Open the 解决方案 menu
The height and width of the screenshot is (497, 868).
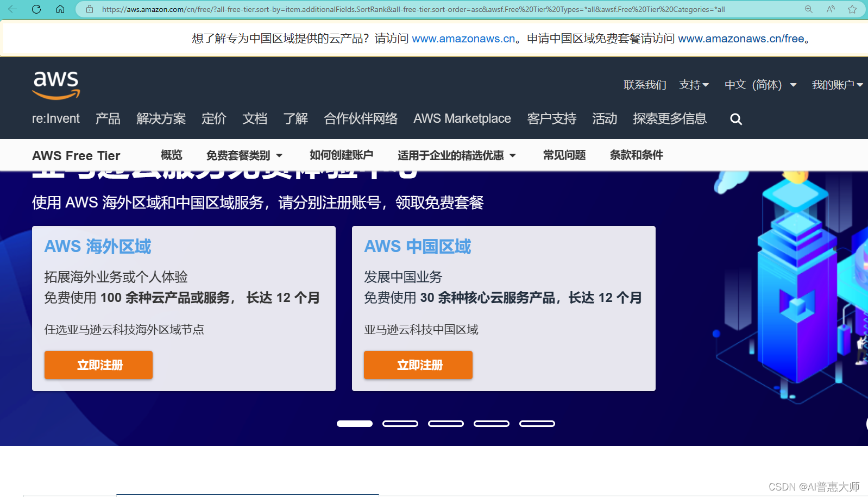[161, 118]
